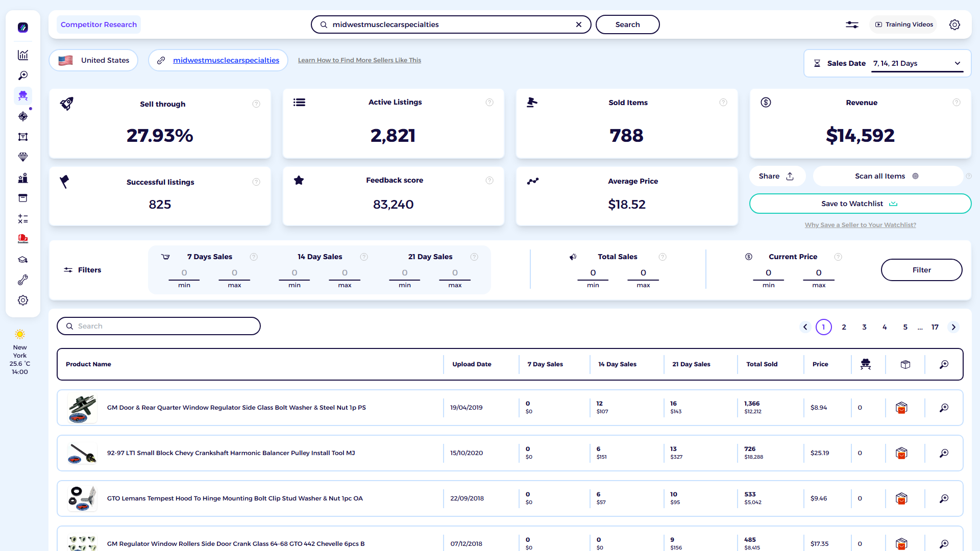The image size is (980, 551).
Task: Focus the product table Search field
Action: pos(159,326)
